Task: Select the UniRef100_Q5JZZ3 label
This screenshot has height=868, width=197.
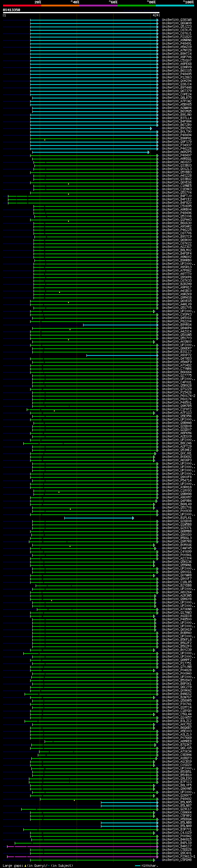Action: [x=177, y=26]
